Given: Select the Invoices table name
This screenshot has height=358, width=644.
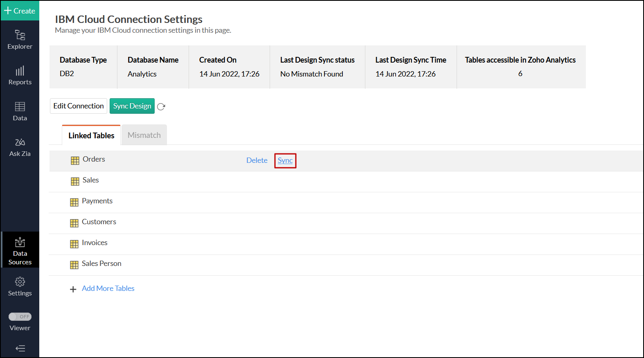Looking at the screenshot, I should click(x=95, y=243).
